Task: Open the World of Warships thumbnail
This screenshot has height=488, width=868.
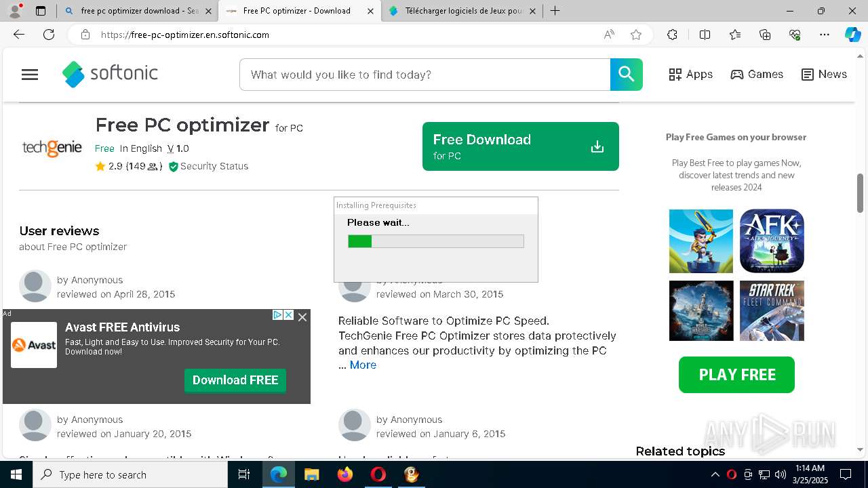Action: coord(701,310)
